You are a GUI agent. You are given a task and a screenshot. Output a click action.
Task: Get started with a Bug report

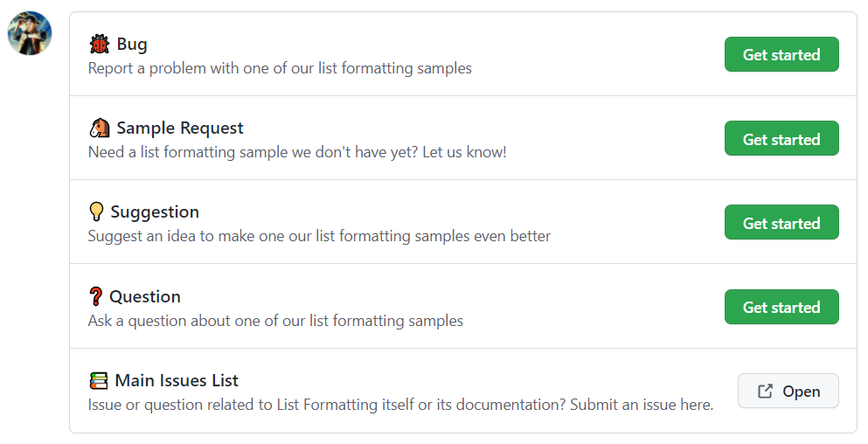[781, 54]
